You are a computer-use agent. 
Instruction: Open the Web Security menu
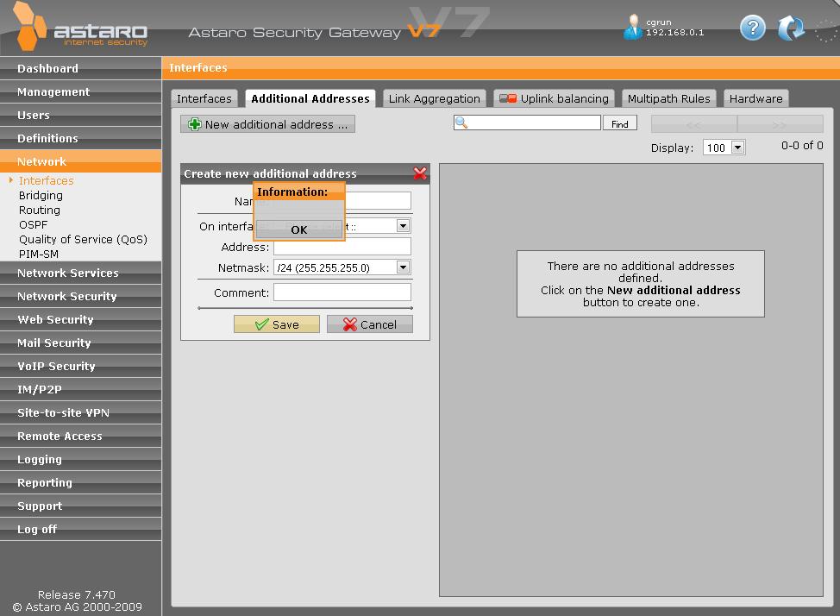click(80, 319)
